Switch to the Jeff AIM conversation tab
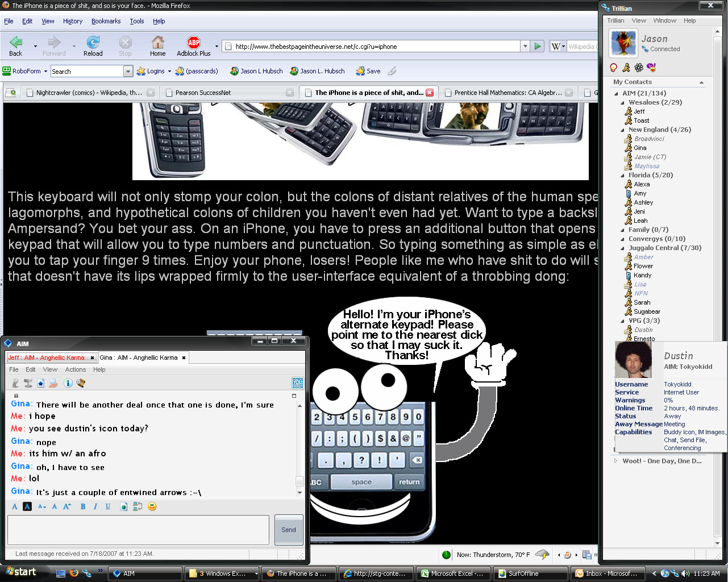Viewport: 728px width, 582px height. coord(47,357)
